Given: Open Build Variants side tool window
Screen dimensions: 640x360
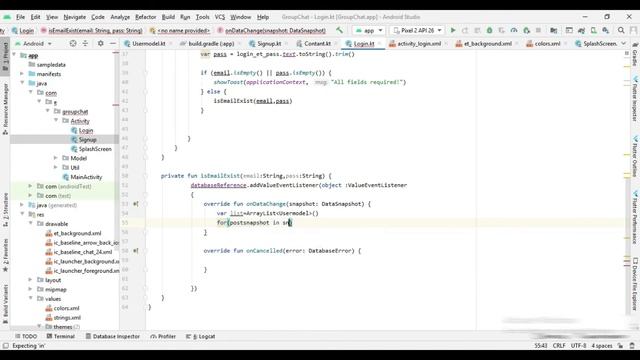Looking at the screenshot, I should click(x=5, y=304).
